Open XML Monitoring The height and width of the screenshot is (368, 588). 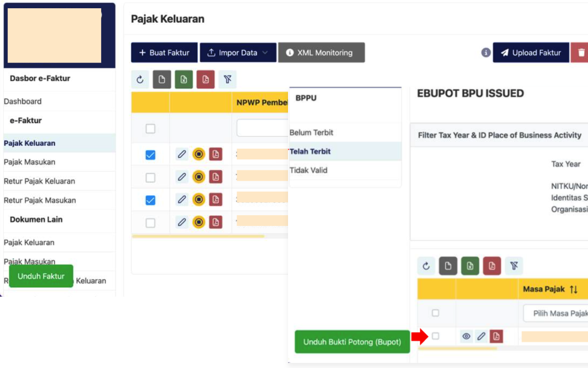point(322,52)
